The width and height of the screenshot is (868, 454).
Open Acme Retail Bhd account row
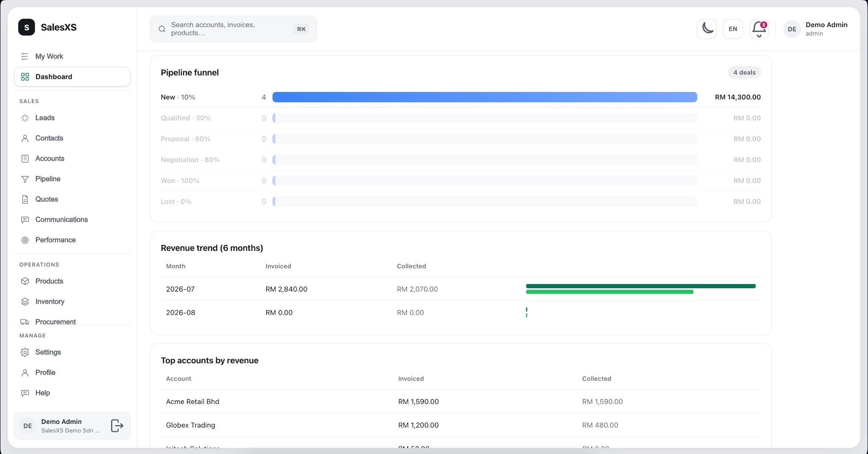click(461, 401)
